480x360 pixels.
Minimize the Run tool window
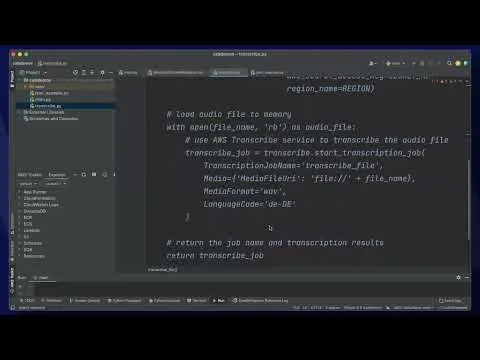(x=467, y=277)
